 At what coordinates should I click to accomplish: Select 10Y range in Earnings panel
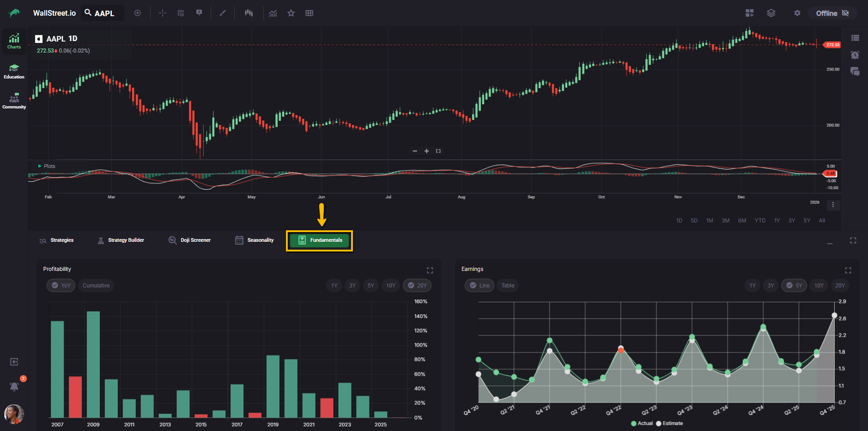point(819,286)
